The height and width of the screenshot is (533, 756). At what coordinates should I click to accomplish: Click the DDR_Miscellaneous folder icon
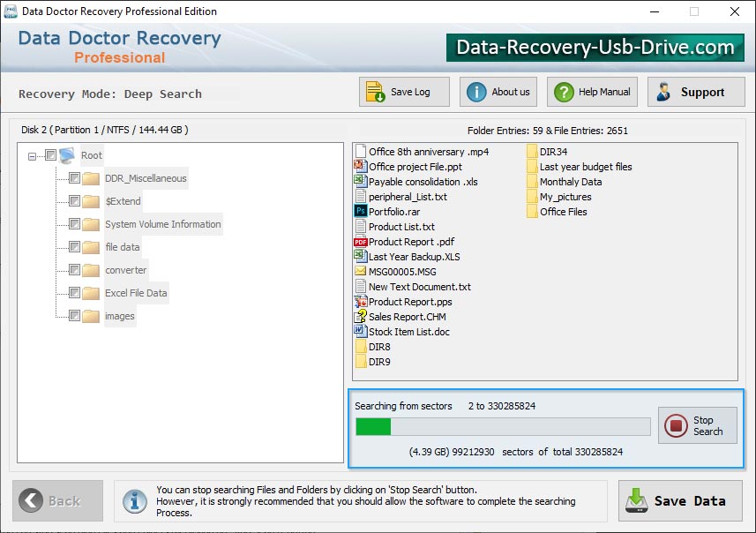[x=91, y=178]
